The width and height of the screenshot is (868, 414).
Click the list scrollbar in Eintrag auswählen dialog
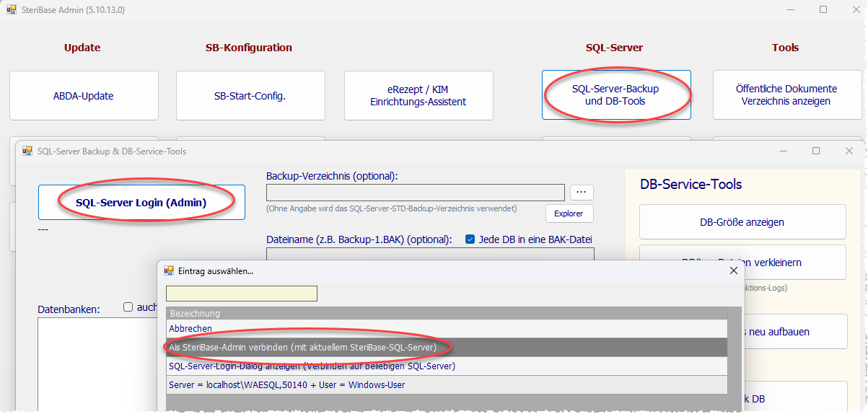pyautogui.click(x=735, y=359)
